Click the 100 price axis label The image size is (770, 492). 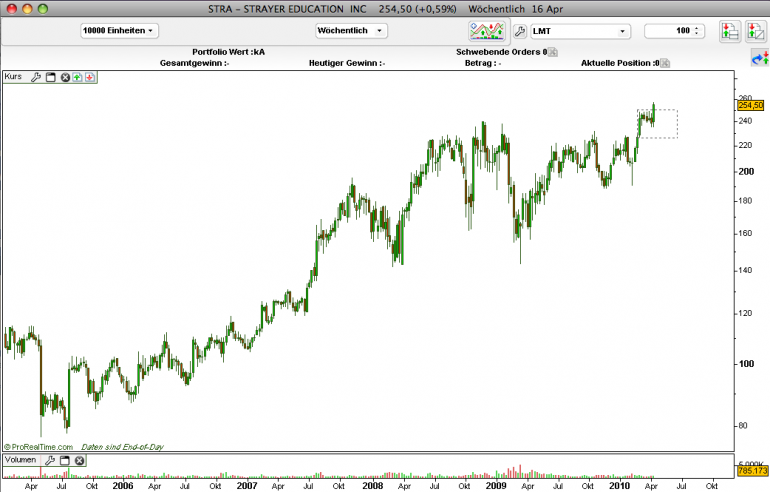[746, 364]
